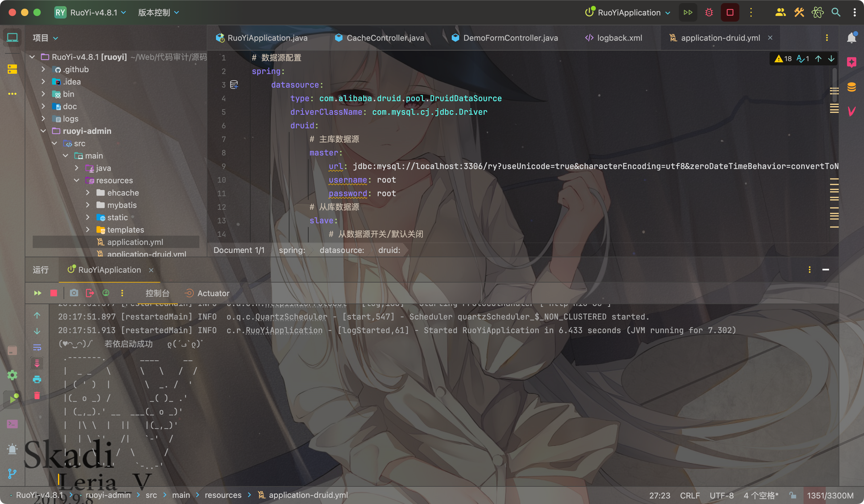Click the UTF-8 encoding in status bar
Viewport: 864px width, 504px height.
pyautogui.click(x=721, y=495)
